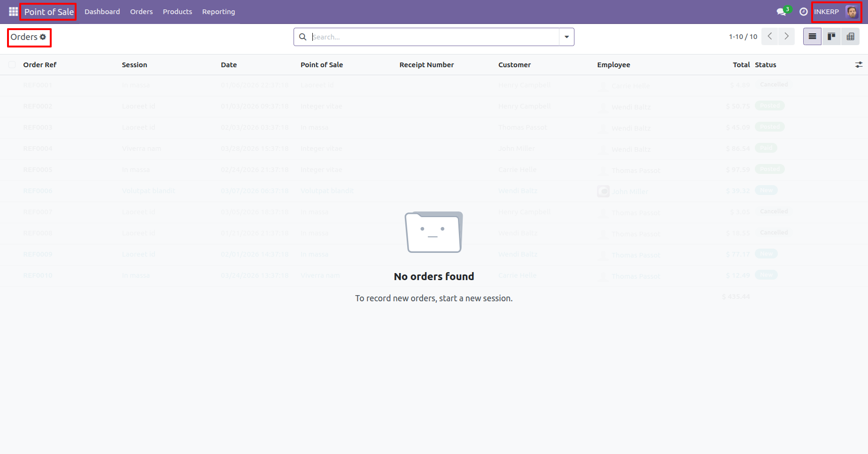Sort by Status column header

pos(766,65)
